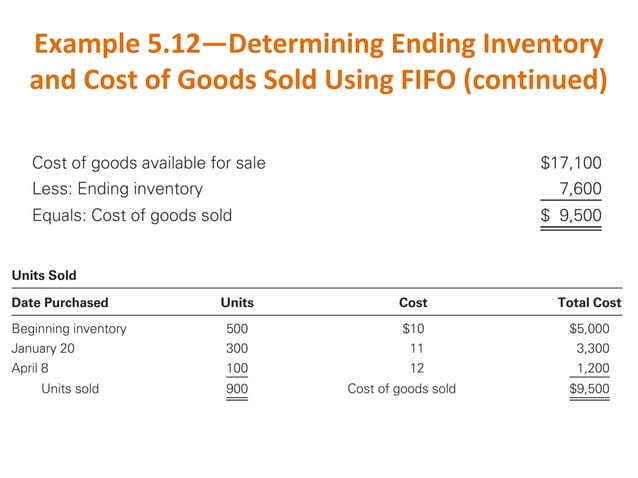Click the "Cost" column header

pyautogui.click(x=413, y=302)
